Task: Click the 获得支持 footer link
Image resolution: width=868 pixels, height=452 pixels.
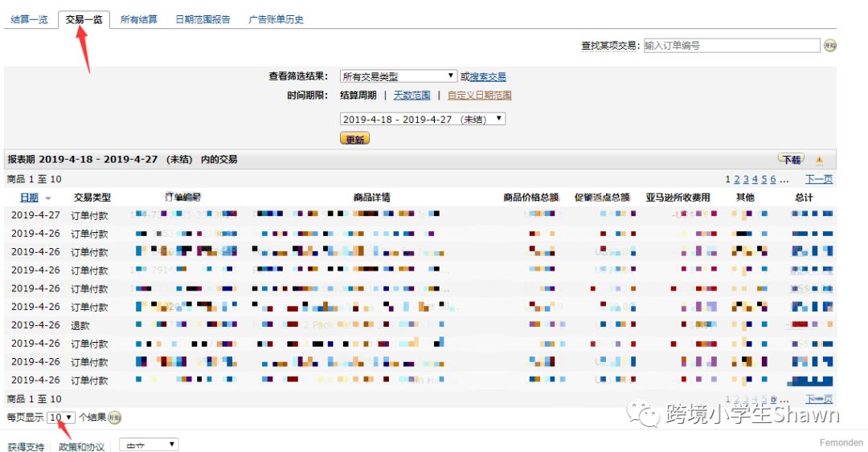Action: [x=26, y=446]
